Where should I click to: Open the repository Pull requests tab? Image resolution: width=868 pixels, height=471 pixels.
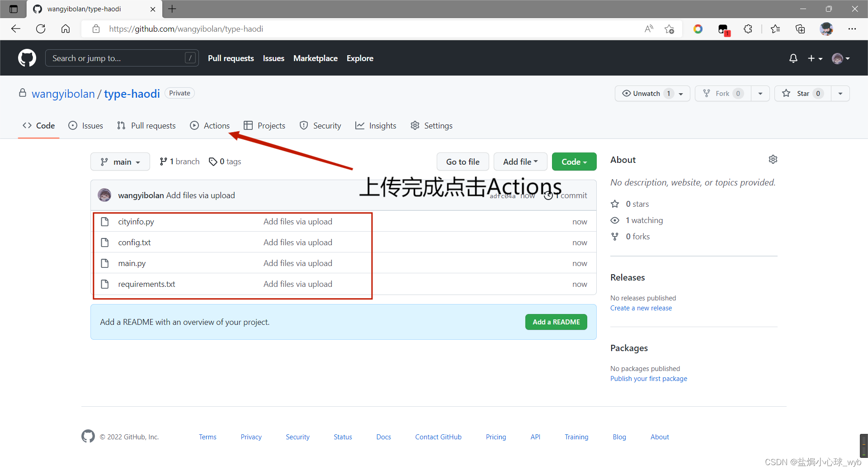click(x=146, y=125)
